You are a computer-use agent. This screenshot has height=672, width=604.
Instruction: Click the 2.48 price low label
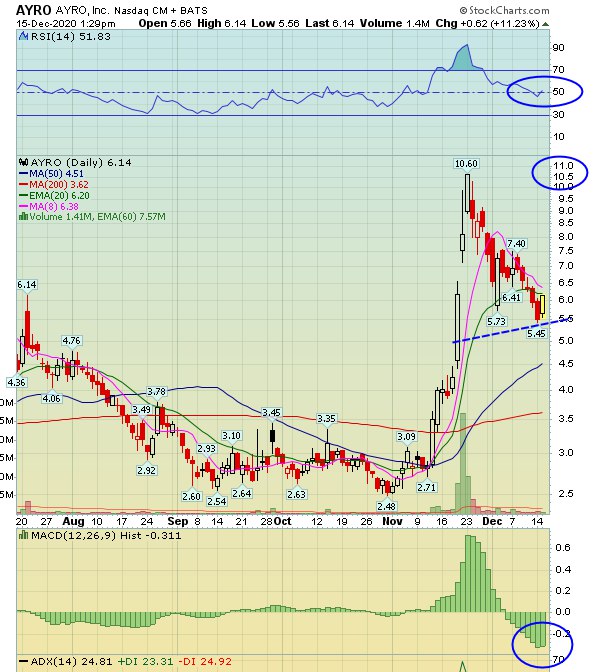(386, 506)
